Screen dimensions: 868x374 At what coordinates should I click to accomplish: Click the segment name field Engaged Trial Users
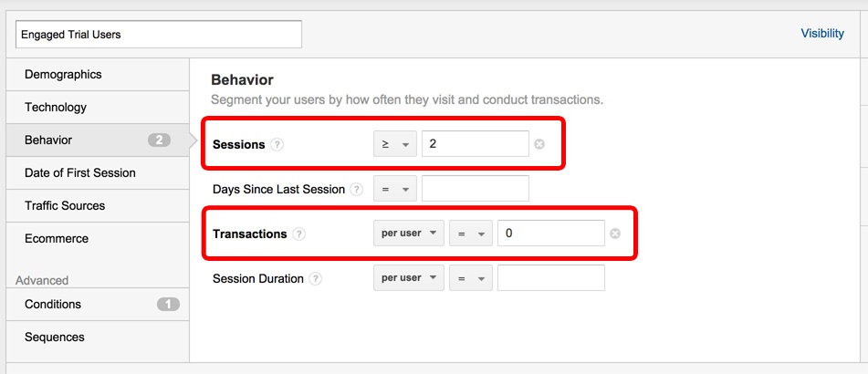tap(159, 35)
